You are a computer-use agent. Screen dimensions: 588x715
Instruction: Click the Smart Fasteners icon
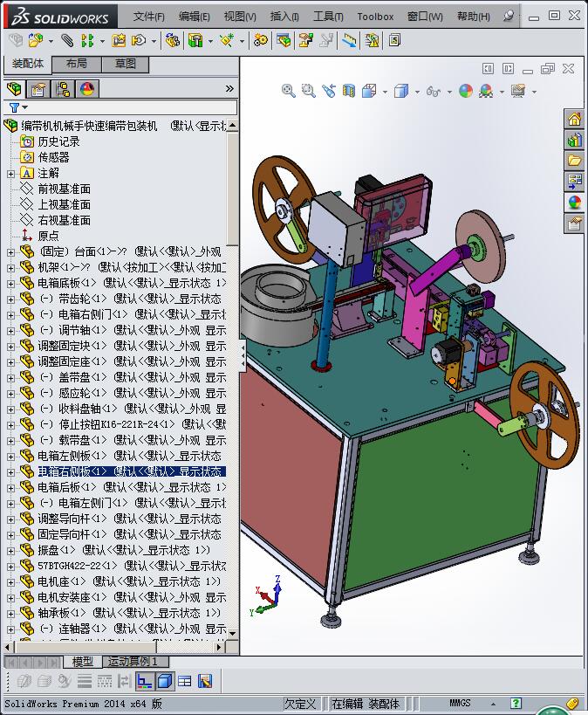point(119,40)
